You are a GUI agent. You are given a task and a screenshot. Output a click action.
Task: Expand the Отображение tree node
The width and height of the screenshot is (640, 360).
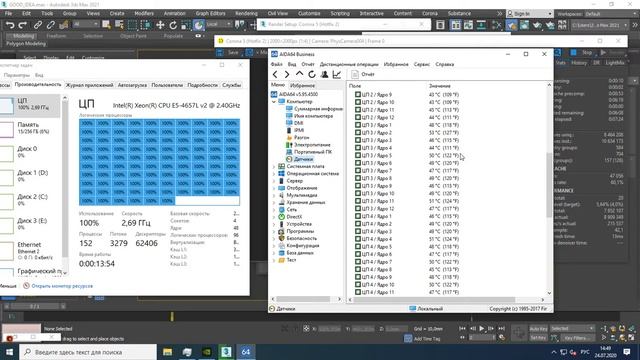(274, 188)
